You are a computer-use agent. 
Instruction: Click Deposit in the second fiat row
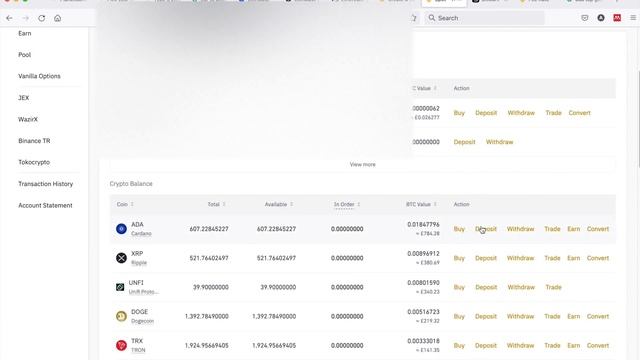(x=464, y=142)
